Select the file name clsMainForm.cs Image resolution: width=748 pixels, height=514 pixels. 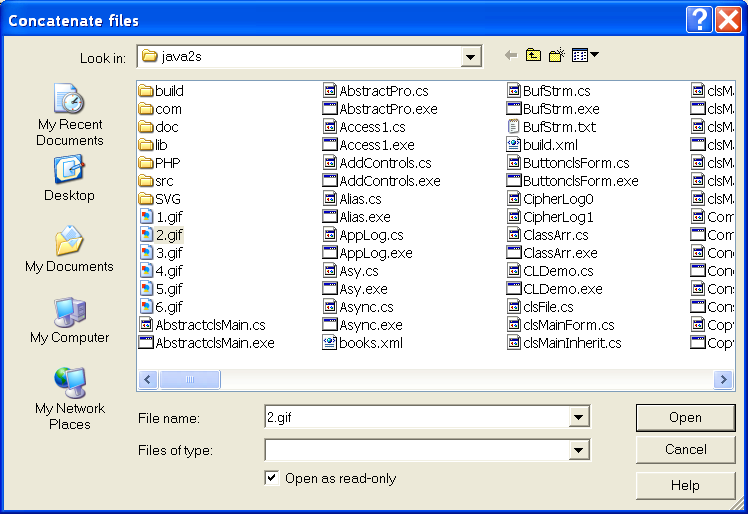tap(569, 325)
